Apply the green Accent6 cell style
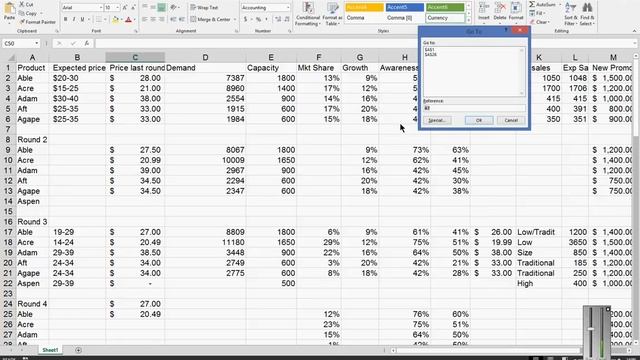Viewport: 640px width, 360px height. 445,7
